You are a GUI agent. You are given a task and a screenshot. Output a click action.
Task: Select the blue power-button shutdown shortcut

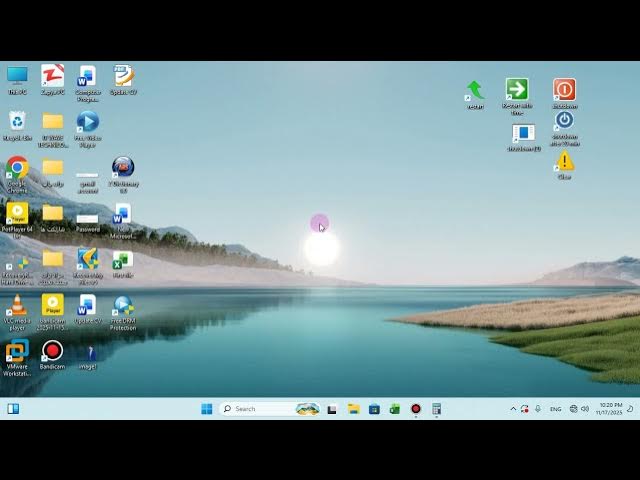564,129
